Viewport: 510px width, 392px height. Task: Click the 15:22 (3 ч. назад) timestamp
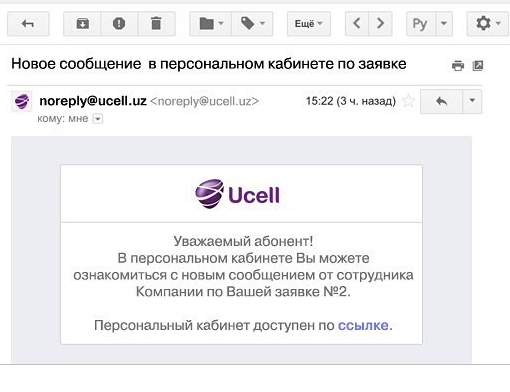pyautogui.click(x=351, y=101)
